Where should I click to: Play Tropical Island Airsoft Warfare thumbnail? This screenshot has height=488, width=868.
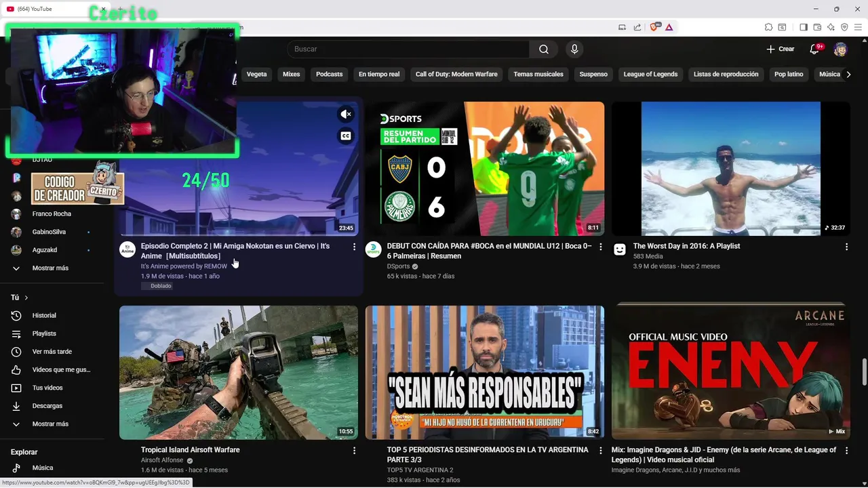(x=239, y=372)
